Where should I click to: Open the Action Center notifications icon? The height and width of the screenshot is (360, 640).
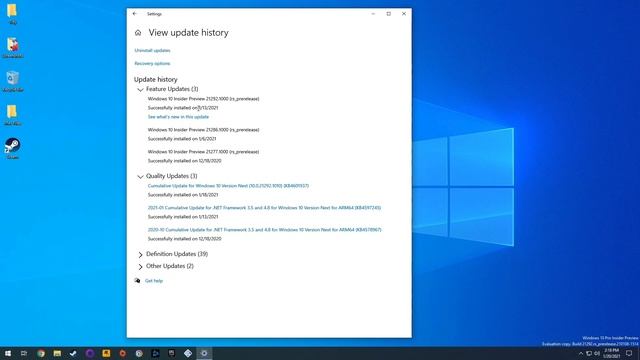pyautogui.click(x=629, y=353)
